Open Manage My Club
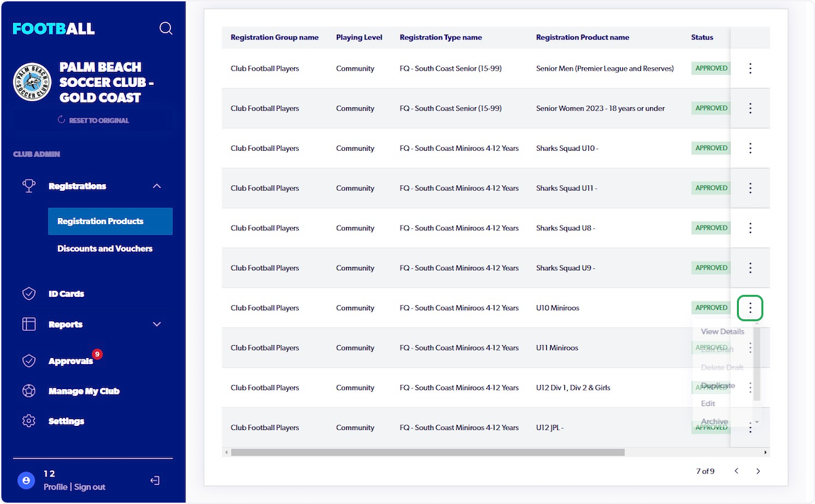815x504 pixels. [x=84, y=391]
